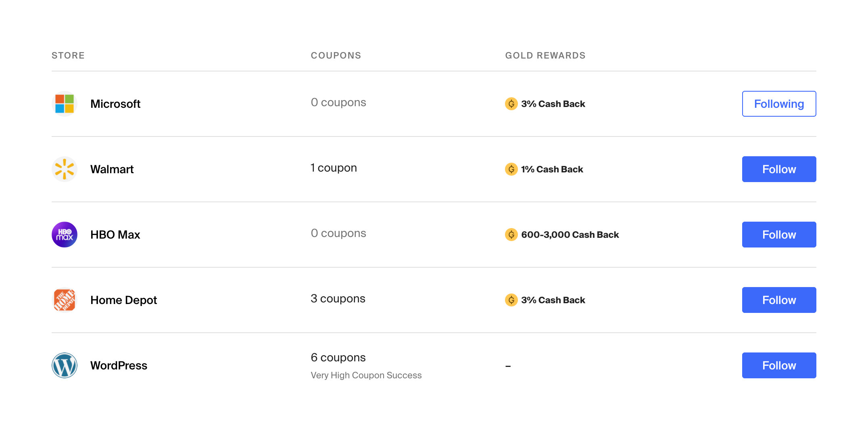The image size is (868, 432).
Task: Follow the Walmart store
Action: [779, 169]
